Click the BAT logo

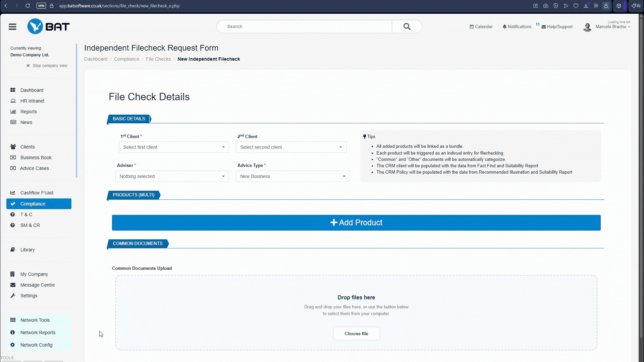(49, 26)
